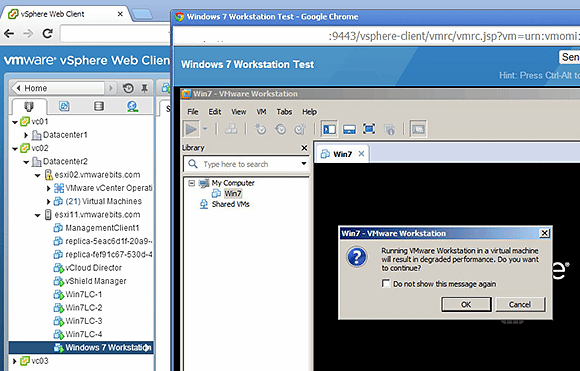Close the Library panel
Viewport: 580px width, 371px height.
(304, 148)
